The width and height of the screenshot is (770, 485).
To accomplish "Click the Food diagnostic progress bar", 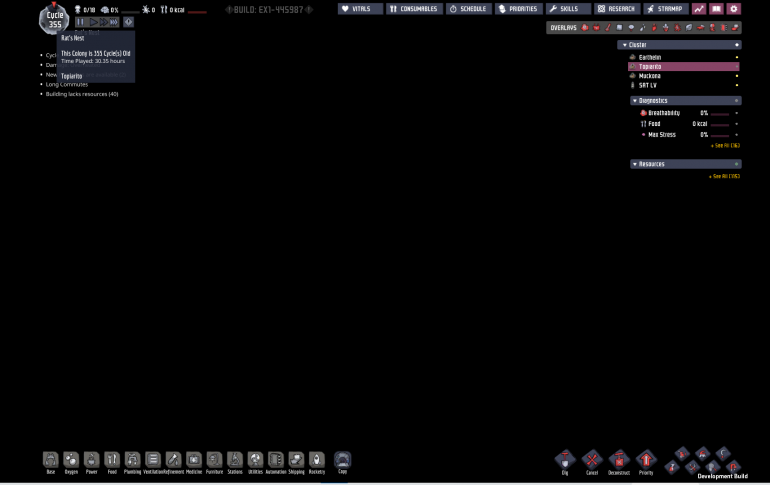I will point(720,125).
